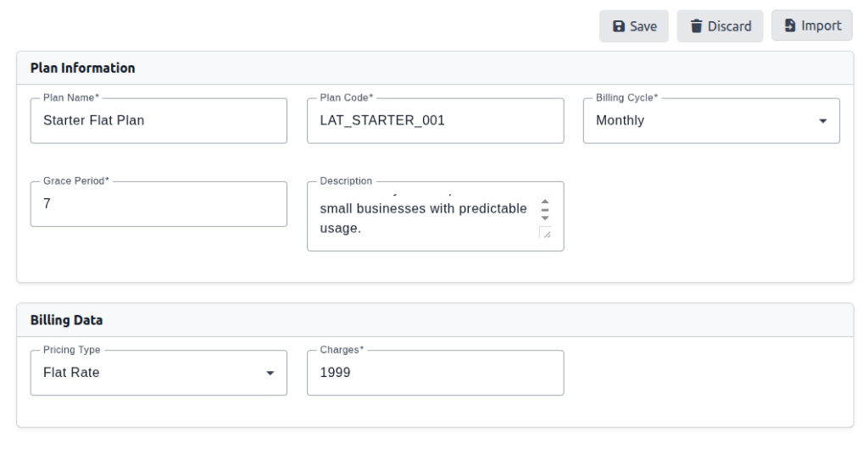Focus the Charges input field
868x471 pixels.
click(x=434, y=373)
